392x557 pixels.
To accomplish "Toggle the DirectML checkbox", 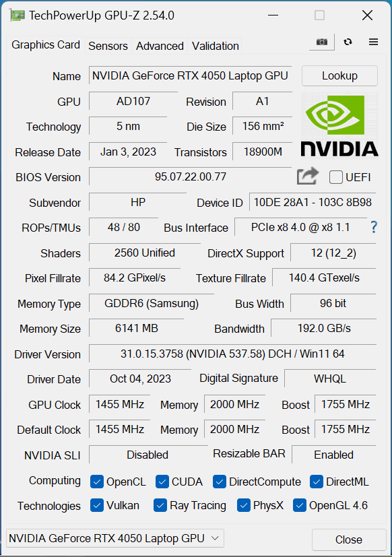I will [x=317, y=482].
